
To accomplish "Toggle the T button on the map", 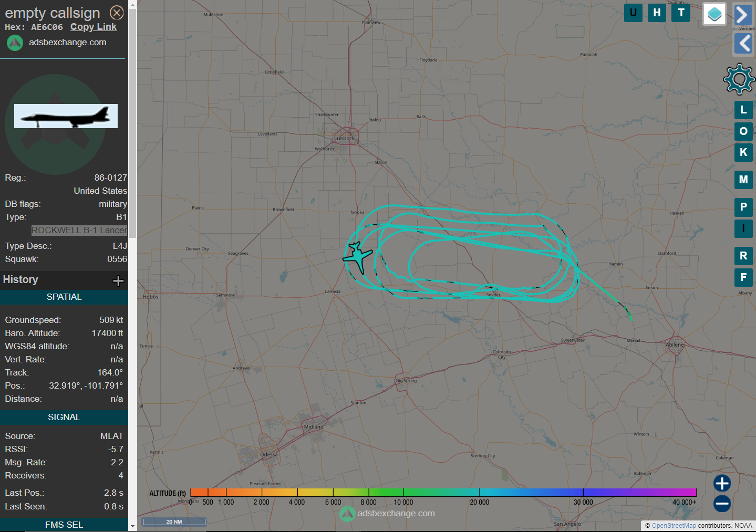I will click(681, 13).
